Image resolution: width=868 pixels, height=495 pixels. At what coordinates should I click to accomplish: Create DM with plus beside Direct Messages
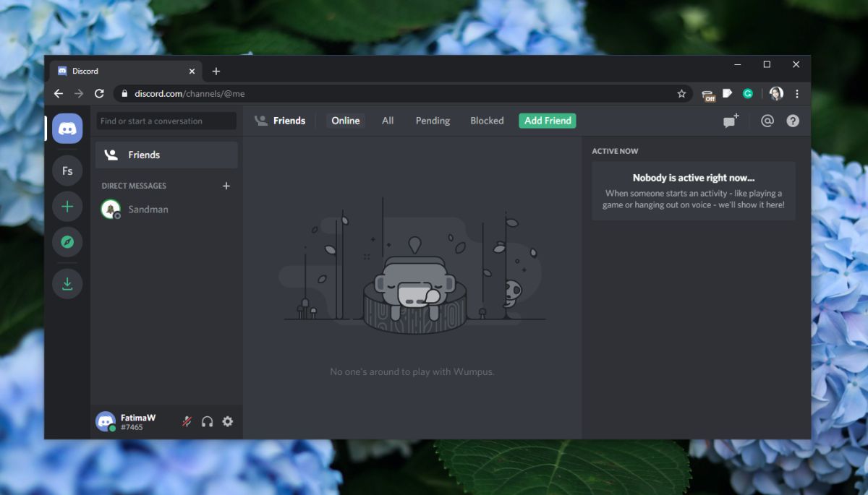click(x=226, y=186)
